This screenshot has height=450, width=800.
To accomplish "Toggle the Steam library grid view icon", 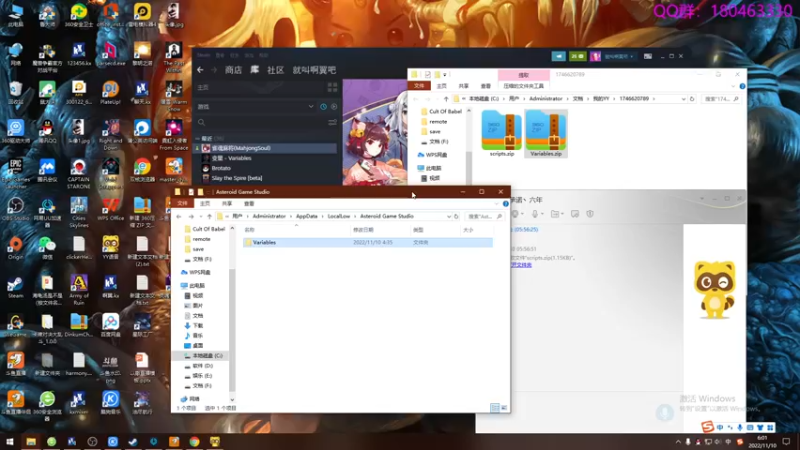I will click(332, 87).
